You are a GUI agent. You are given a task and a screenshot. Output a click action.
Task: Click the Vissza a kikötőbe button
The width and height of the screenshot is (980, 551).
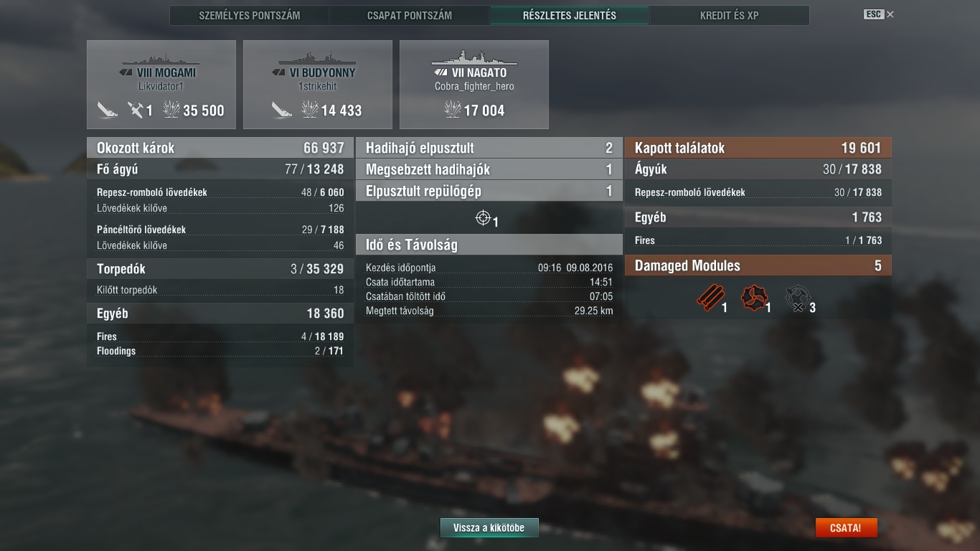(x=489, y=527)
